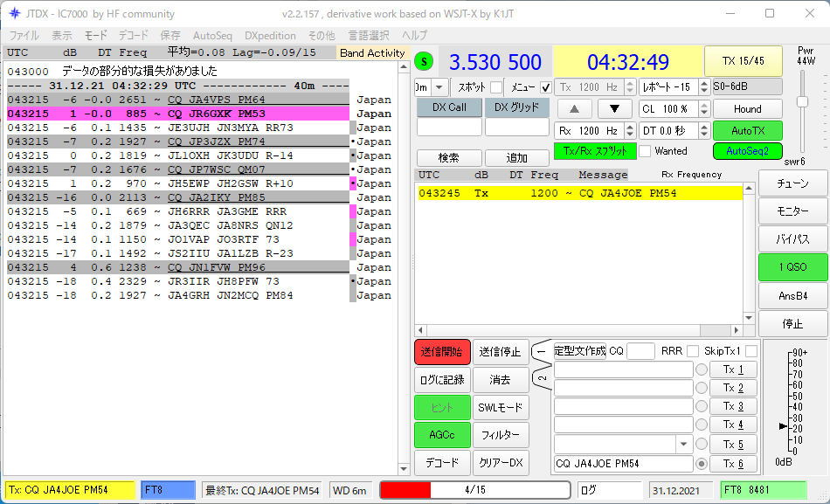Toggle the メニュー checkbox
Image resolution: width=830 pixels, height=504 pixels.
point(546,87)
